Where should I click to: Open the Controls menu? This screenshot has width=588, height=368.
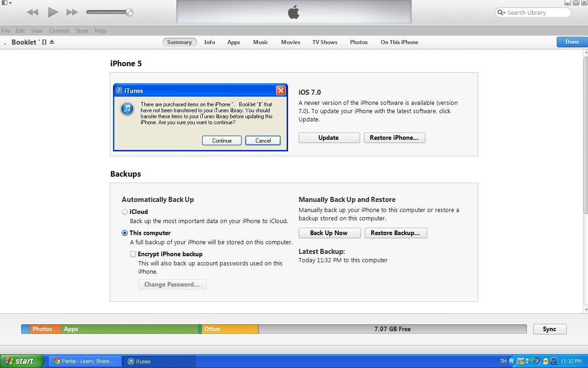coord(59,31)
